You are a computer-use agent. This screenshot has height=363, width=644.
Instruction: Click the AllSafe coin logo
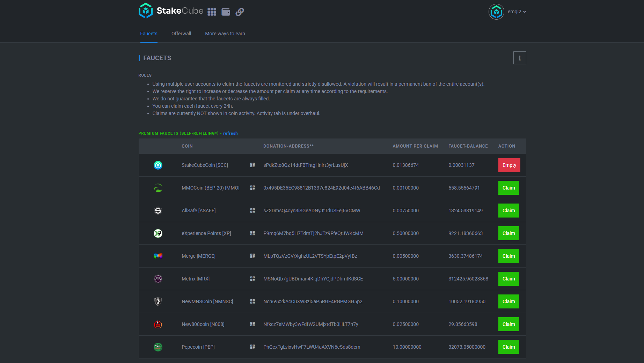pos(158,211)
